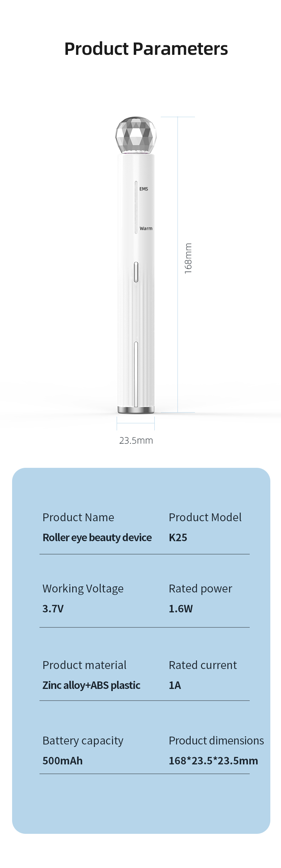Click the Product Model label
The image size is (281, 868).
click(x=205, y=517)
